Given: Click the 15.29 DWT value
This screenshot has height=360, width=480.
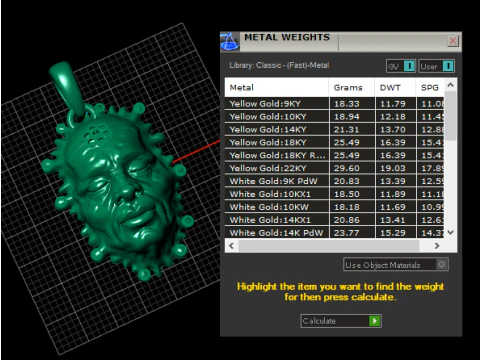Looking at the screenshot, I should pos(393,233).
